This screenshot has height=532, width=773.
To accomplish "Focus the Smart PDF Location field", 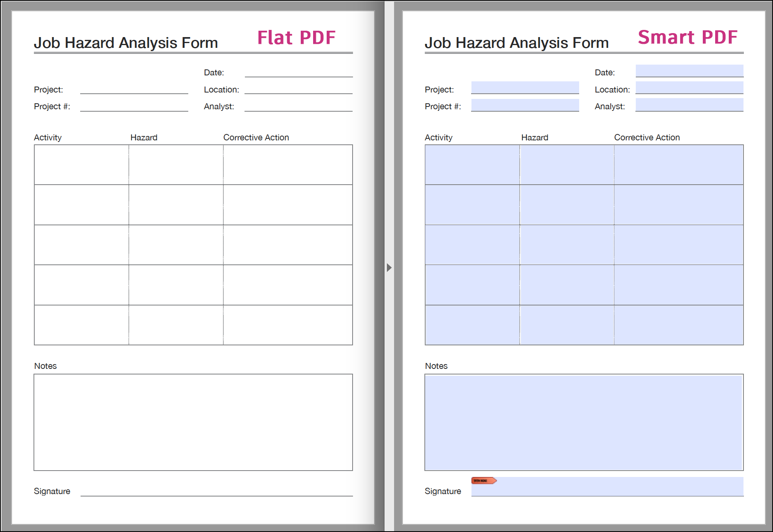I will click(x=689, y=88).
